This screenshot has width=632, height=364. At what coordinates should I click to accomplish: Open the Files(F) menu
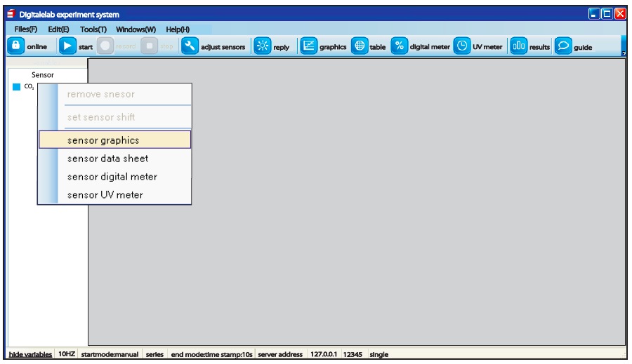25,29
